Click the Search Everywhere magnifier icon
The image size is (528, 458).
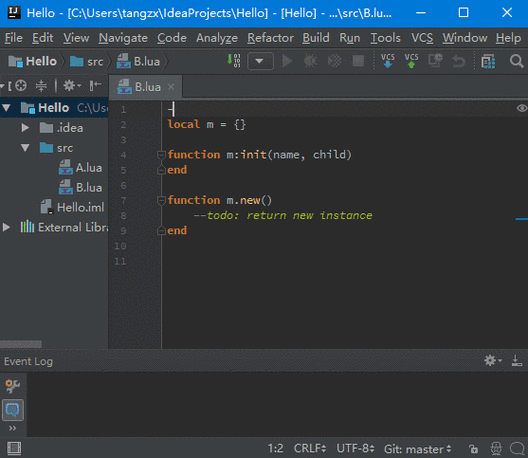(516, 62)
